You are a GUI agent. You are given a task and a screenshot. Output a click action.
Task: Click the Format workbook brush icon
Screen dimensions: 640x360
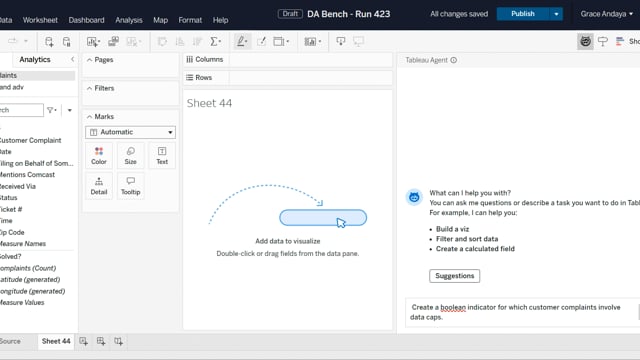tap(262, 41)
